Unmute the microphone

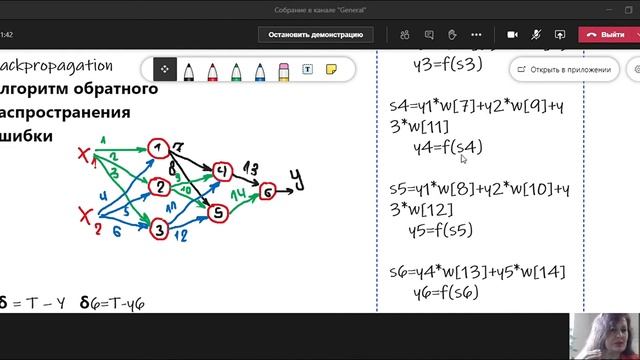pyautogui.click(x=536, y=35)
